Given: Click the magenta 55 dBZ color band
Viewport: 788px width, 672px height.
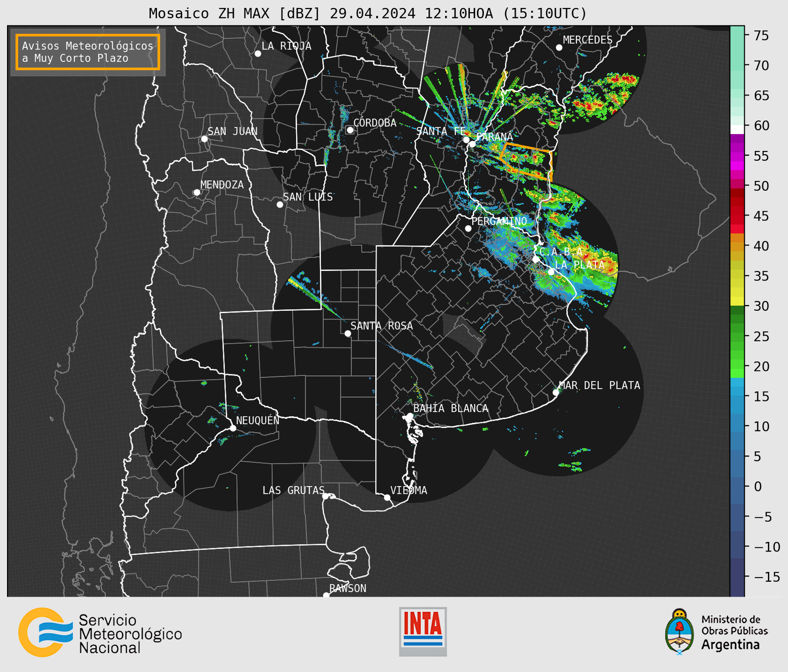Looking at the screenshot, I should tap(737, 156).
